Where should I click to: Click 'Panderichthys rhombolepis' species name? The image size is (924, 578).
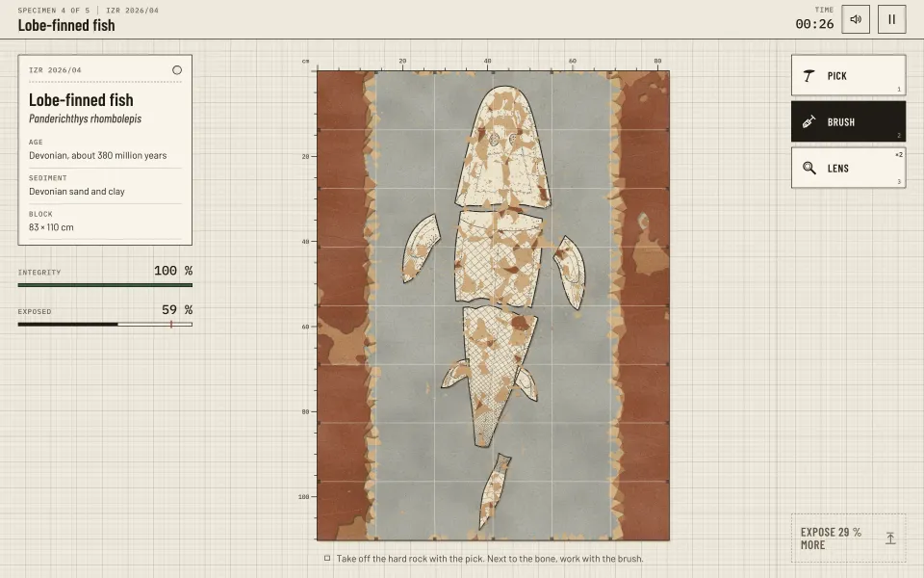(x=86, y=118)
